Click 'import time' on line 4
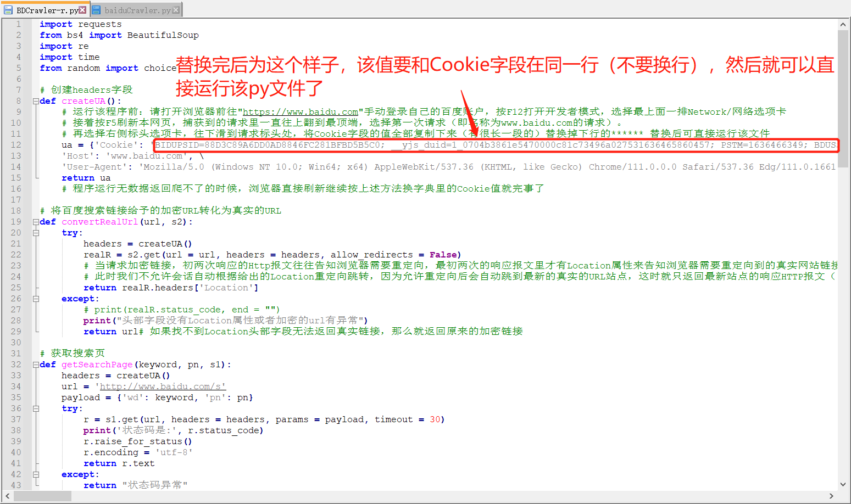Screen dimensions: 851x504 click(x=70, y=57)
